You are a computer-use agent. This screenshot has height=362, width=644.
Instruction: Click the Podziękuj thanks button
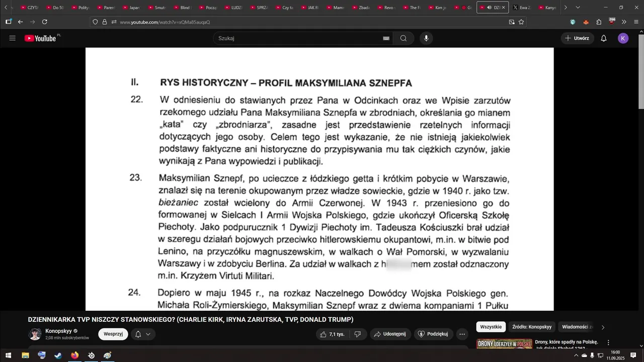433,334
